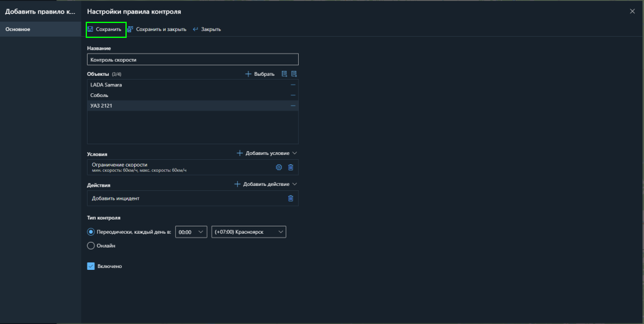
Task: Remove УАЗ 2121 using its minus icon
Action: point(293,106)
